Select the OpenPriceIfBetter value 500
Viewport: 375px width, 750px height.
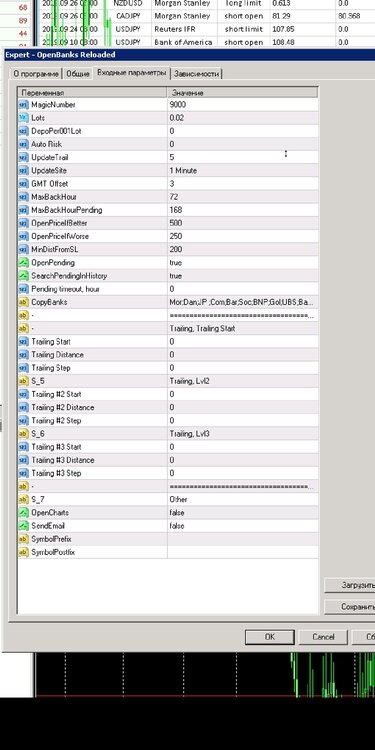click(243, 223)
